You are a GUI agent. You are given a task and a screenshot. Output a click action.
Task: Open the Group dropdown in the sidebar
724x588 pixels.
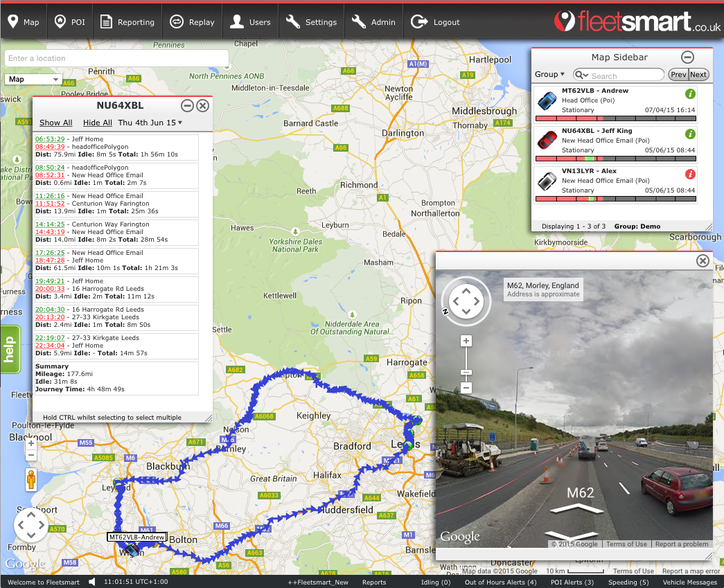coord(550,74)
